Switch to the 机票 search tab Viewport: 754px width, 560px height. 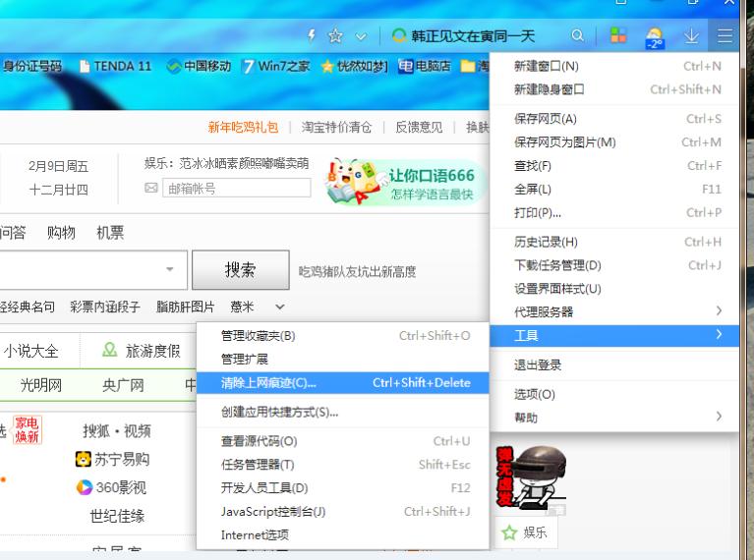[110, 233]
